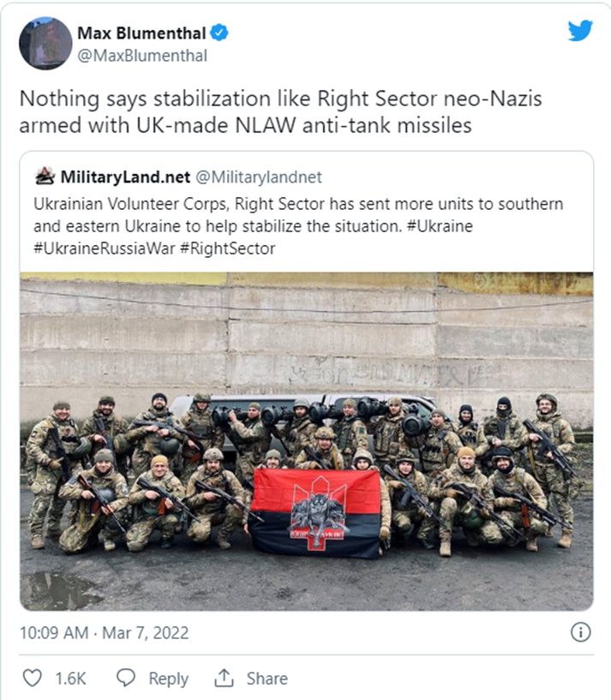Open Max Blumenthal's profile avatar
This screenshot has width=611, height=700.
pos(45,43)
